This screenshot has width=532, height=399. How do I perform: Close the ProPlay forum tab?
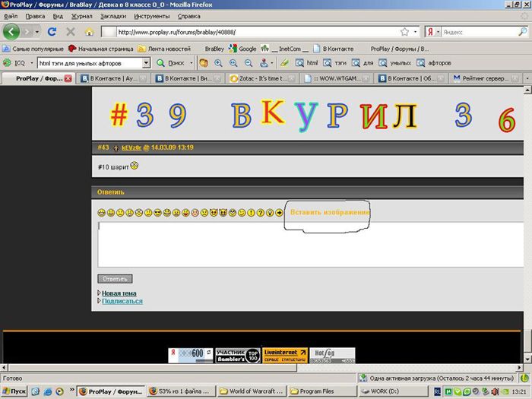point(68,78)
